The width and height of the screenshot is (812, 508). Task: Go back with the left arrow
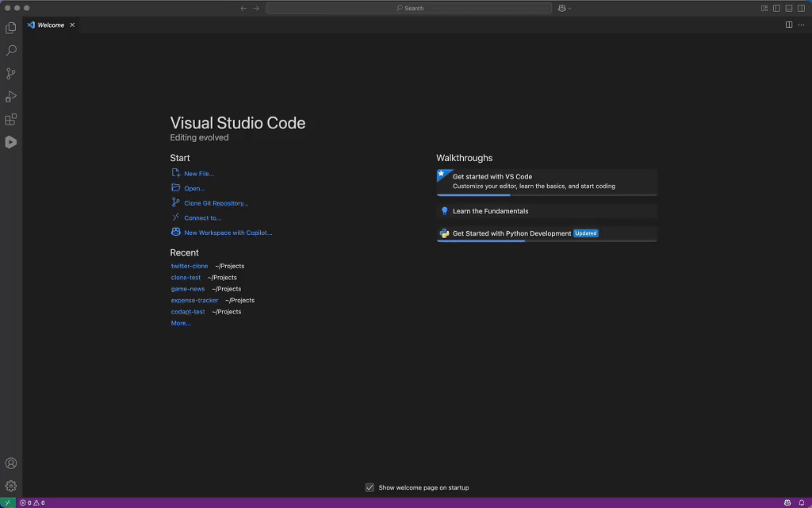[243, 8]
